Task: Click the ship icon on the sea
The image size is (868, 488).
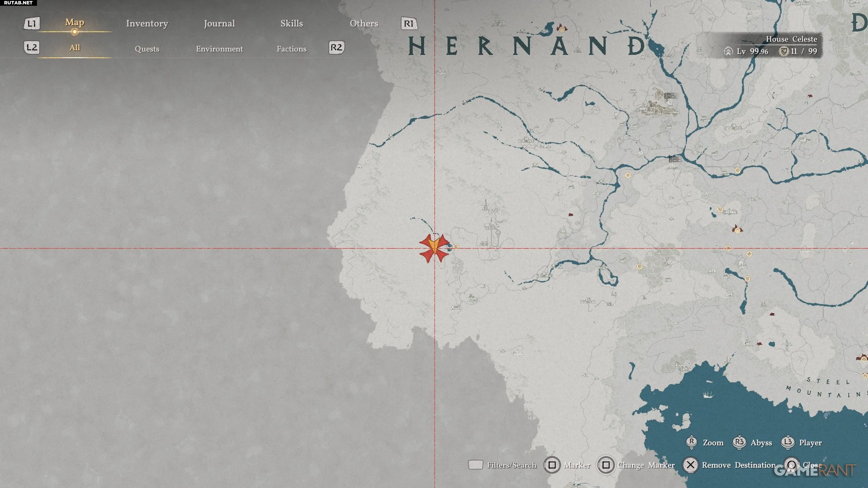Action: [708, 394]
